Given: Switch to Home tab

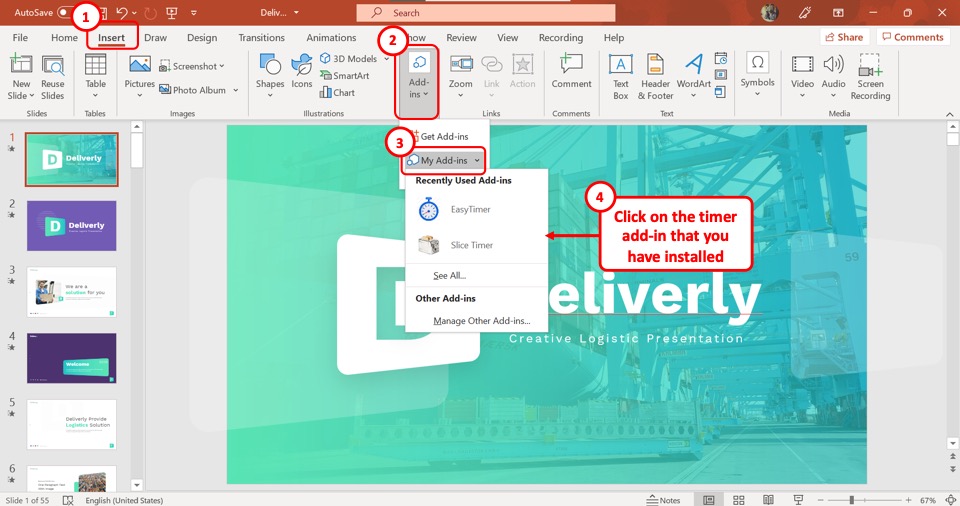Looking at the screenshot, I should pyautogui.click(x=64, y=37).
